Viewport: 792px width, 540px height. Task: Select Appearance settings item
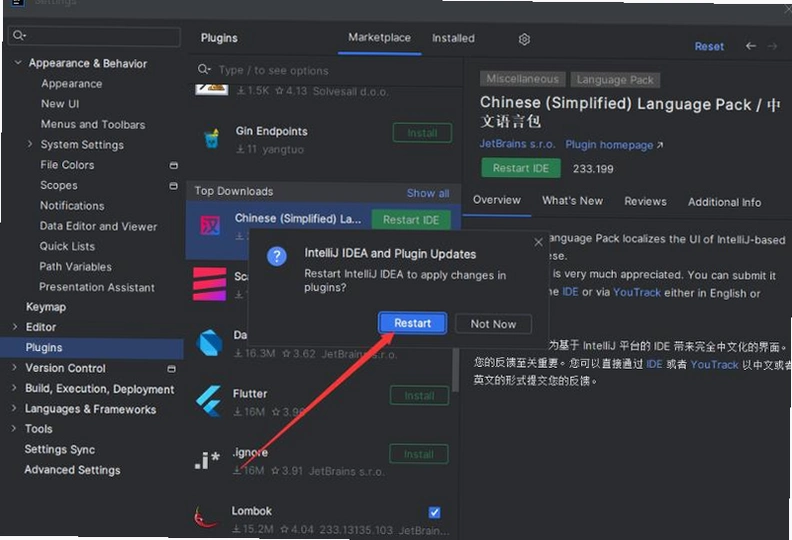tap(72, 83)
